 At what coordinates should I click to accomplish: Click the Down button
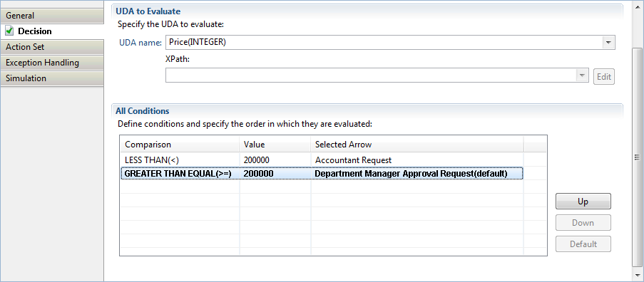click(x=583, y=223)
